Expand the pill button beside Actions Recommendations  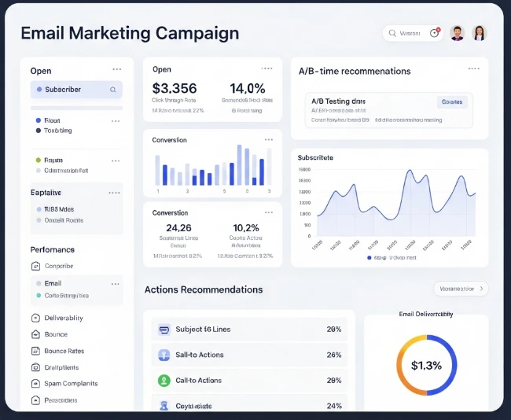coord(461,289)
